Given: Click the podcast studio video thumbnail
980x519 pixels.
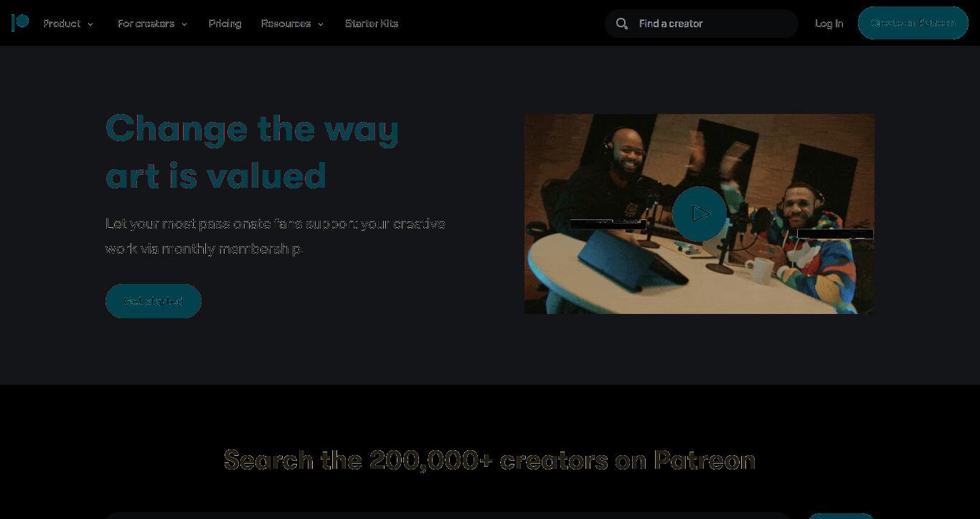Looking at the screenshot, I should tap(699, 214).
